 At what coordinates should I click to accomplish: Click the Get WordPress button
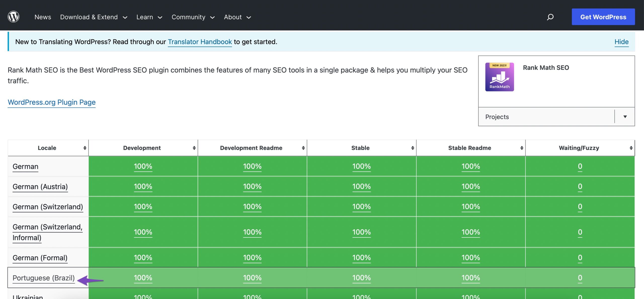(x=603, y=17)
